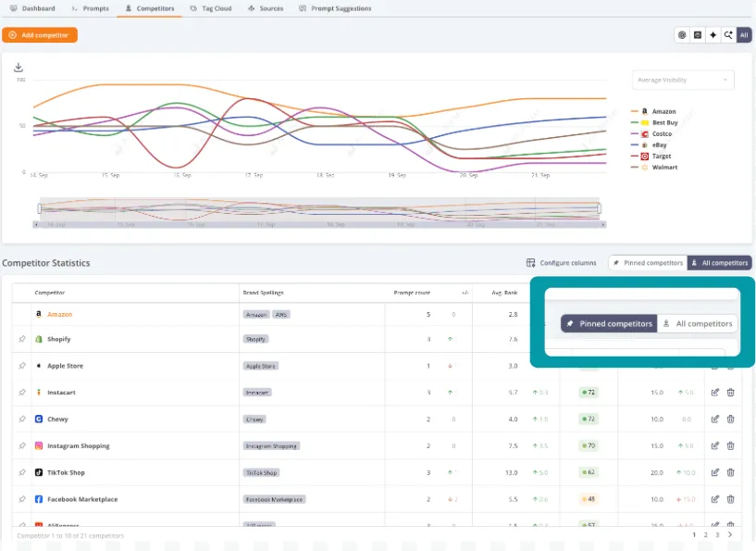Screen dimensions: 756x551
Task: Open Configure columns options
Action: coord(562,263)
